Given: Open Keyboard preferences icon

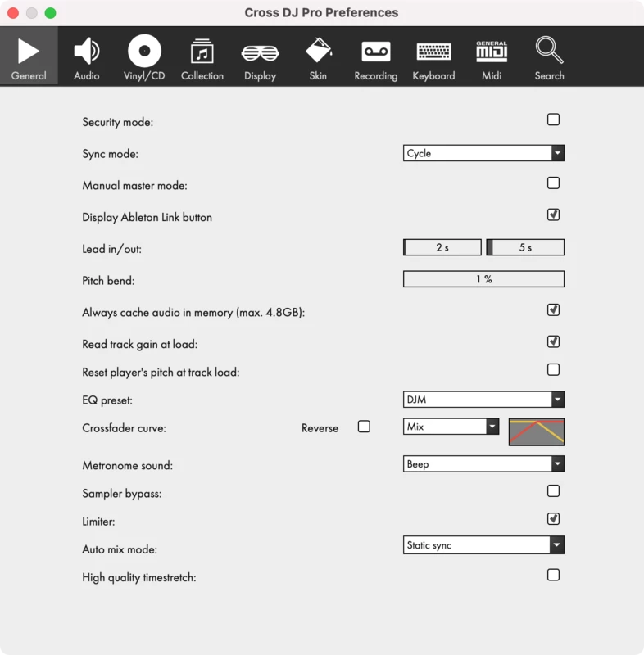Looking at the screenshot, I should pos(433,52).
